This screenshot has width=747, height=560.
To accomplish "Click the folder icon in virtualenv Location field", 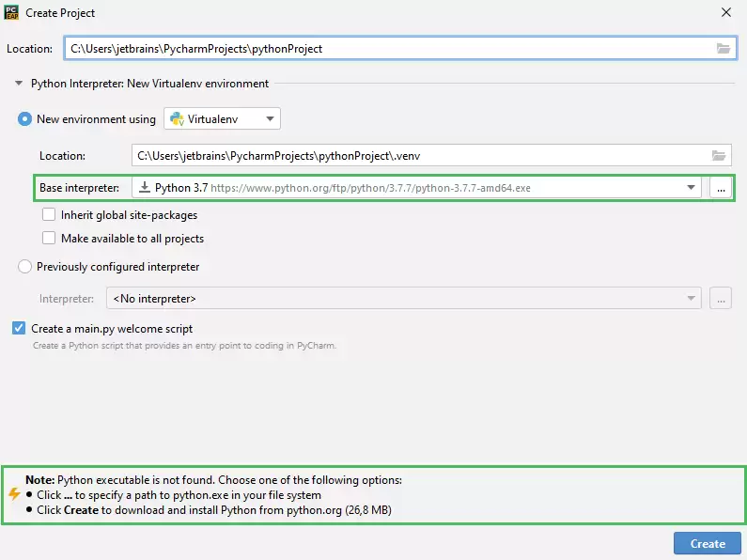I will pyautogui.click(x=719, y=155).
